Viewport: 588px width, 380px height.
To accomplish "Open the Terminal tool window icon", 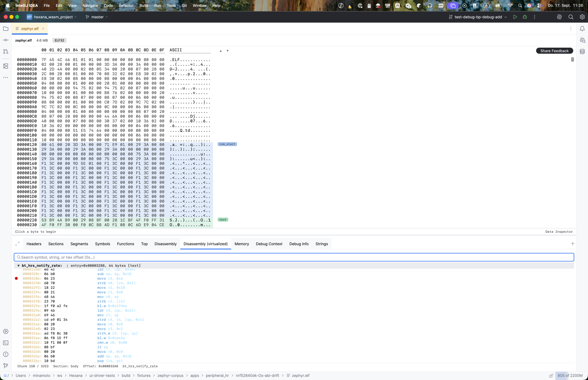I will coord(6,343).
